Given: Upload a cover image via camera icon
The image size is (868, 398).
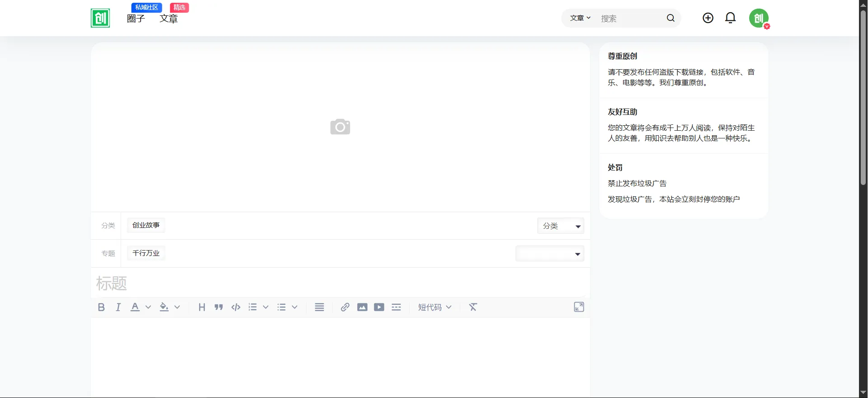Looking at the screenshot, I should 340,127.
